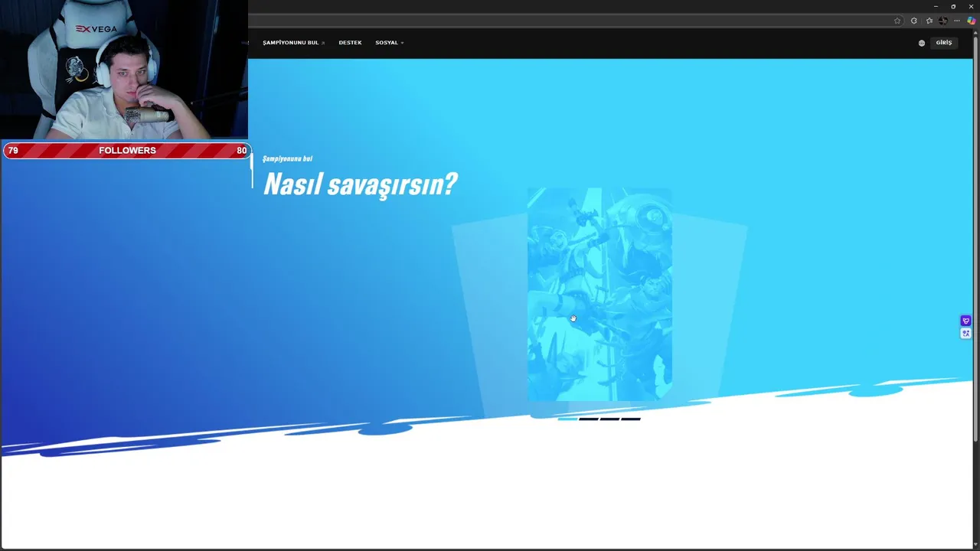Click the scrollbar down arrow

(x=975, y=544)
